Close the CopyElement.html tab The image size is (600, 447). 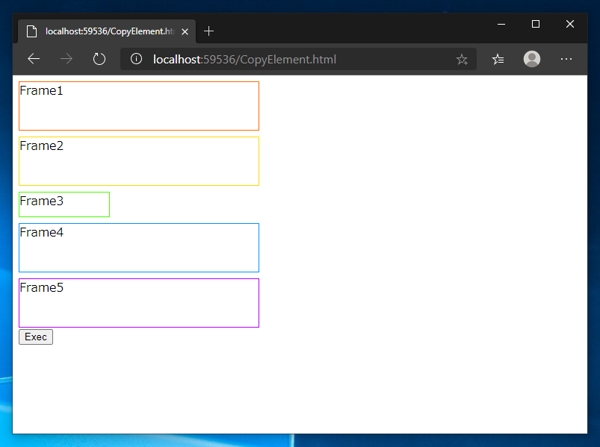coord(185,32)
